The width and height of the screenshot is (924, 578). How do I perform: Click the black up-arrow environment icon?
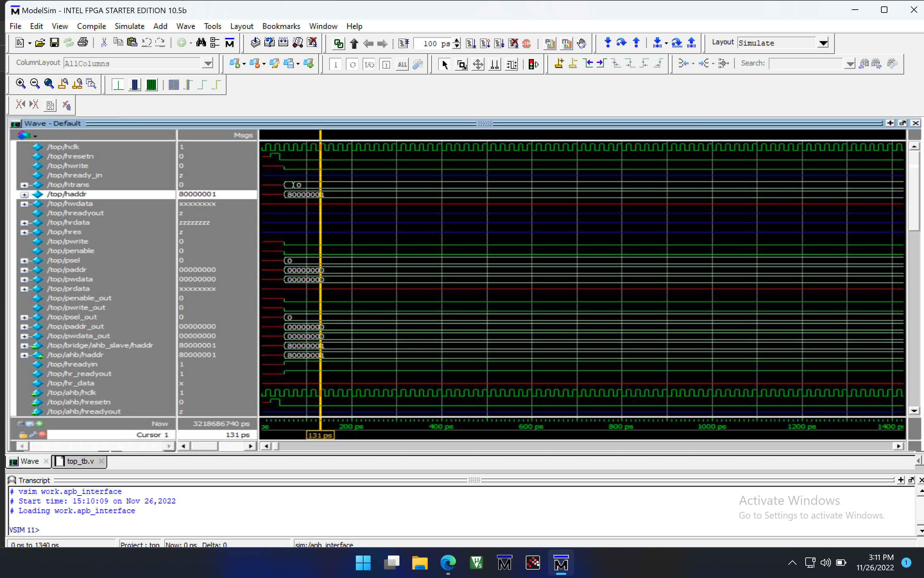[x=354, y=43]
